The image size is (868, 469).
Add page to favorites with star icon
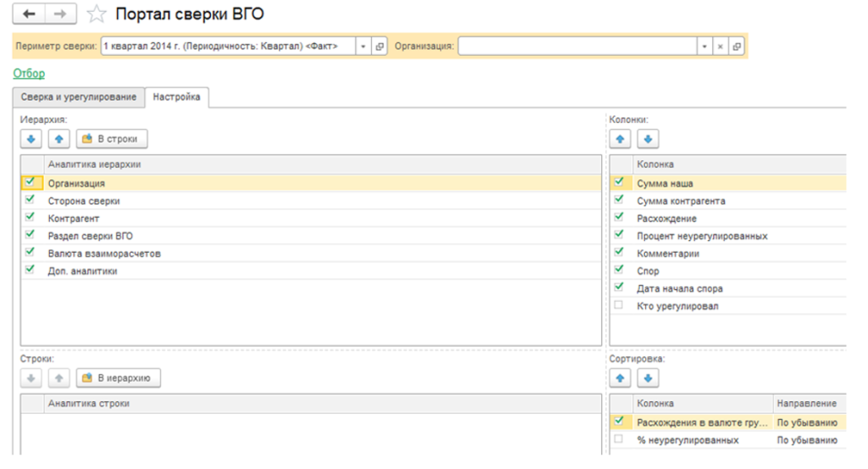[x=97, y=14]
